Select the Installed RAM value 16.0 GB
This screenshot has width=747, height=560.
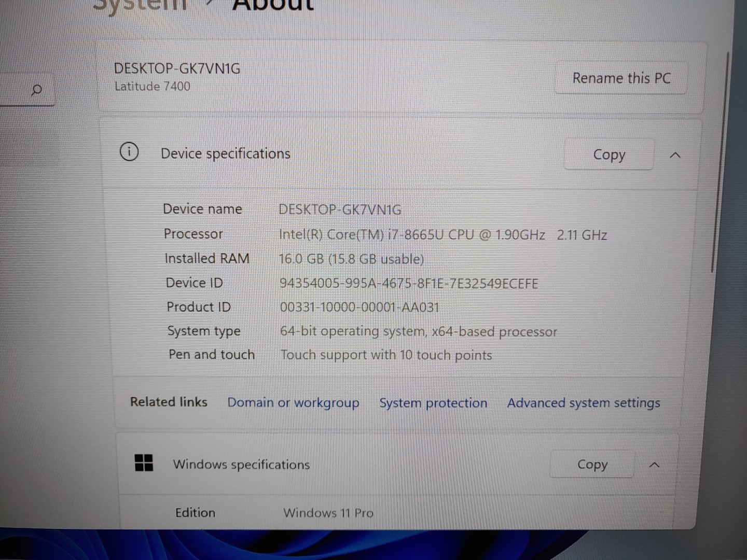coord(351,259)
